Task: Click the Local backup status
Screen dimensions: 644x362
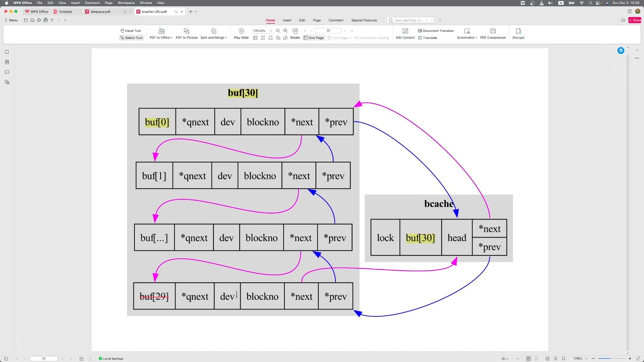Action: pyautogui.click(x=111, y=359)
